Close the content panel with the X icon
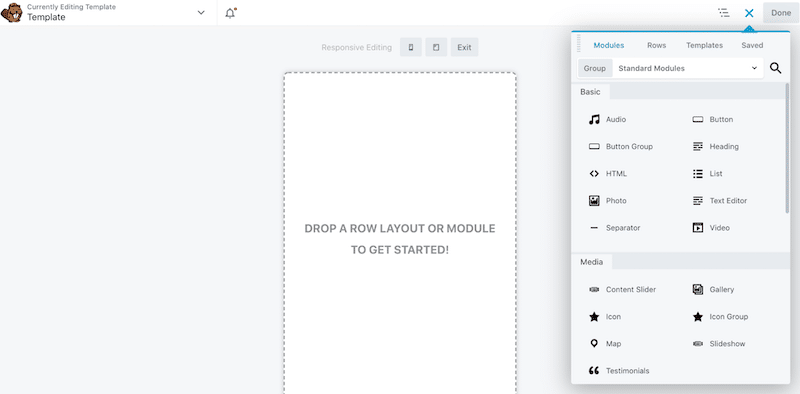800x394 pixels. point(749,13)
